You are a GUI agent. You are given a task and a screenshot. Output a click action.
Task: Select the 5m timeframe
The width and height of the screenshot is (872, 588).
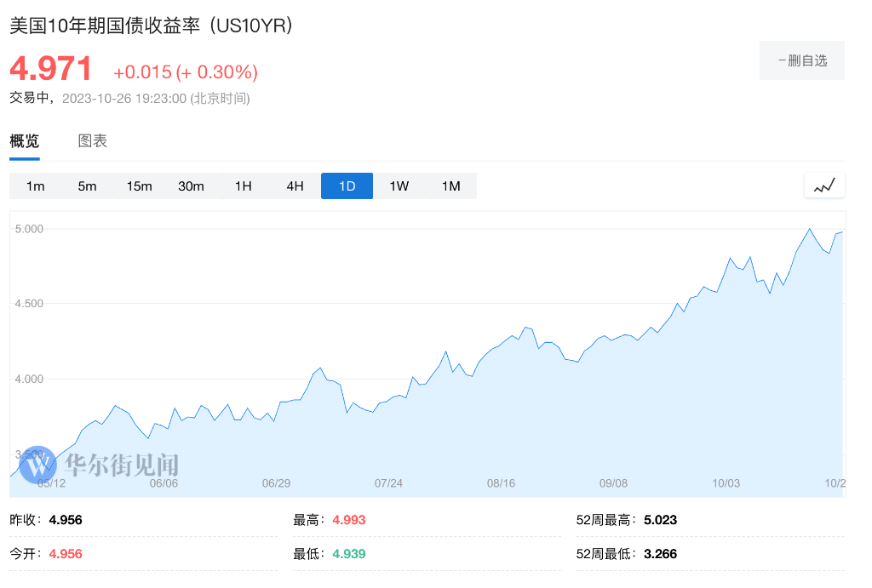tap(88, 186)
